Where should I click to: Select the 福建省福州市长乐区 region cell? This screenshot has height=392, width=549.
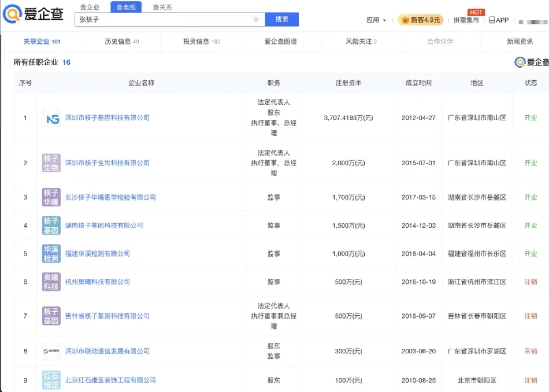pyautogui.click(x=477, y=254)
